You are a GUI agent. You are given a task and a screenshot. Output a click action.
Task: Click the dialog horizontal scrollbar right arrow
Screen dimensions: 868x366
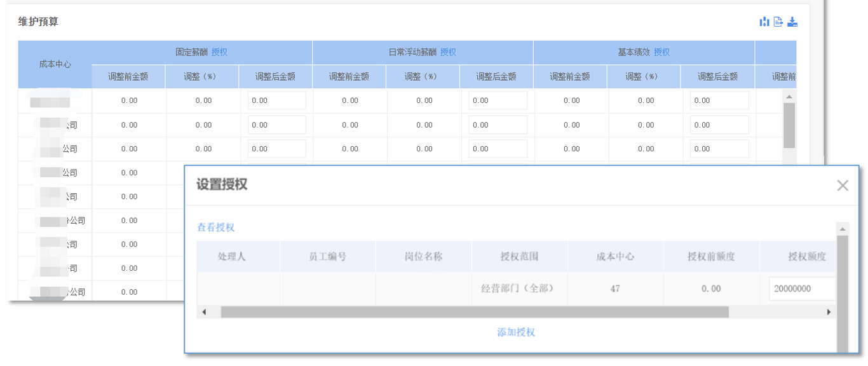pos(829,312)
